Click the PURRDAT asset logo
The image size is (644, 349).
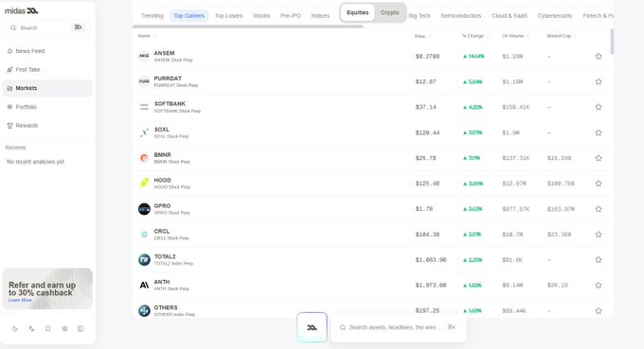click(144, 81)
